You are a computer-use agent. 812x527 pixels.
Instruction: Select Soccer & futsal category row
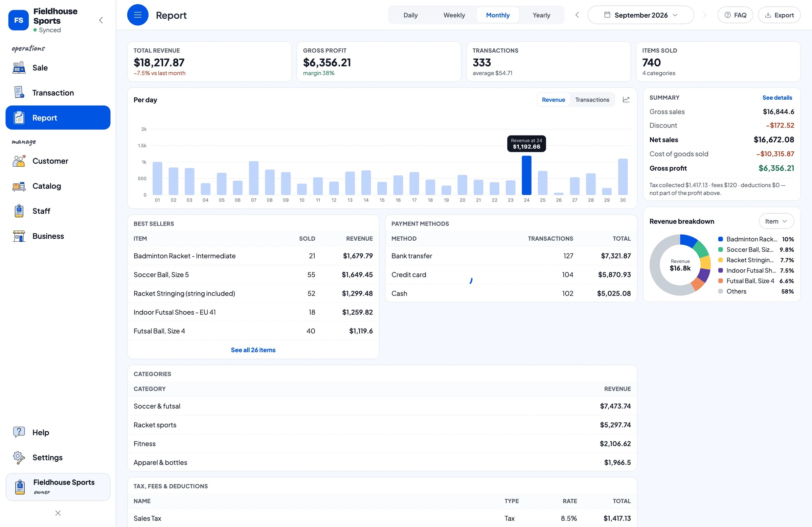click(382, 406)
